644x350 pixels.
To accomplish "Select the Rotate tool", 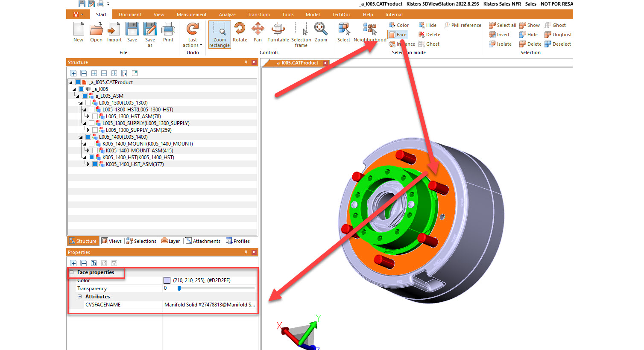I will click(240, 32).
